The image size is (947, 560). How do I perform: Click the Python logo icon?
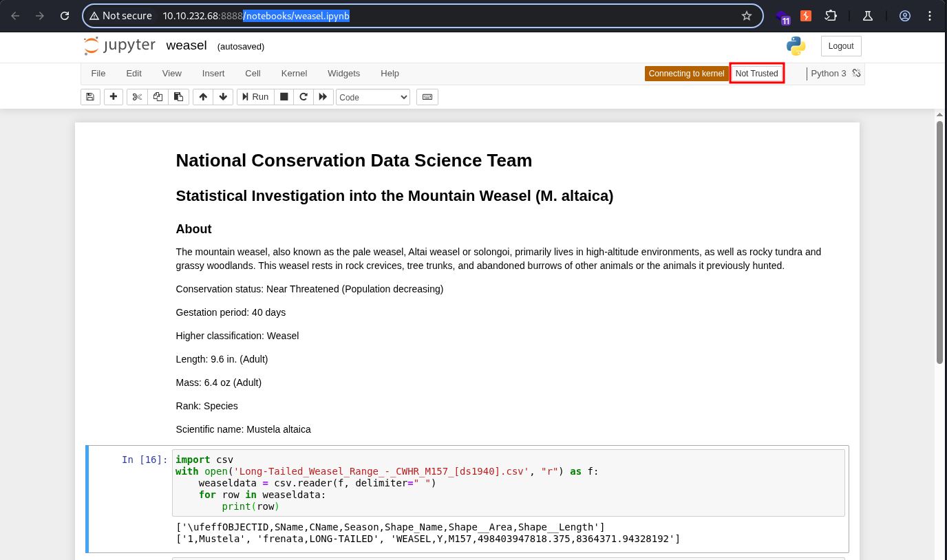click(796, 46)
